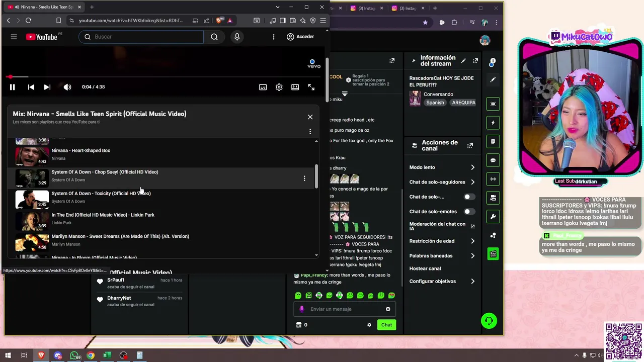The height and width of the screenshot is (362, 644).
Task: Open Marilyn Manson Sweet Dreams thumbnail
Action: coord(32,242)
